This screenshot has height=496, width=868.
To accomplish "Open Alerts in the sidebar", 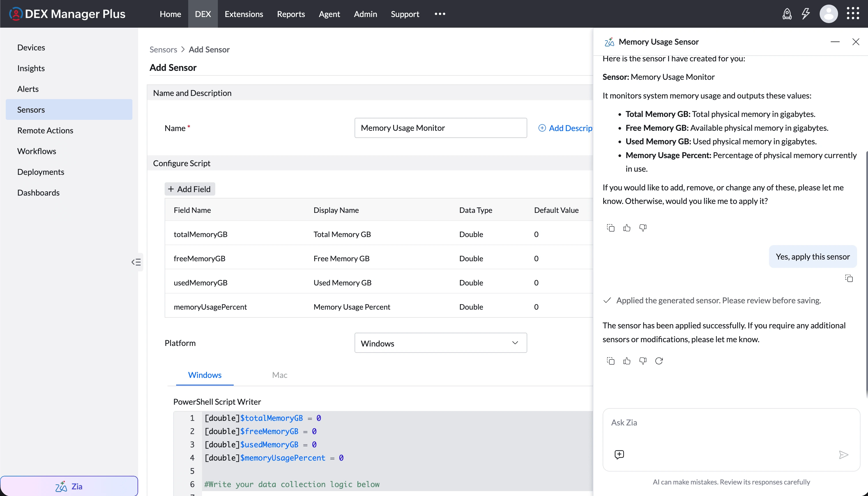I will click(69, 89).
